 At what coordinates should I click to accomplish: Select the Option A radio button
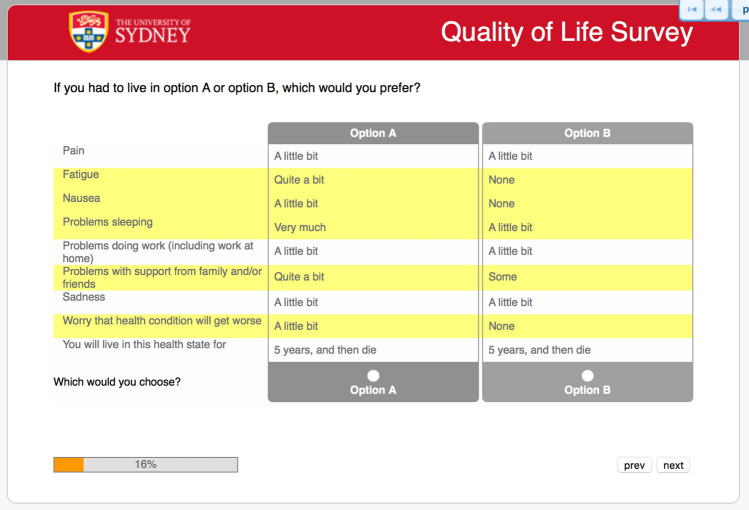[373, 376]
